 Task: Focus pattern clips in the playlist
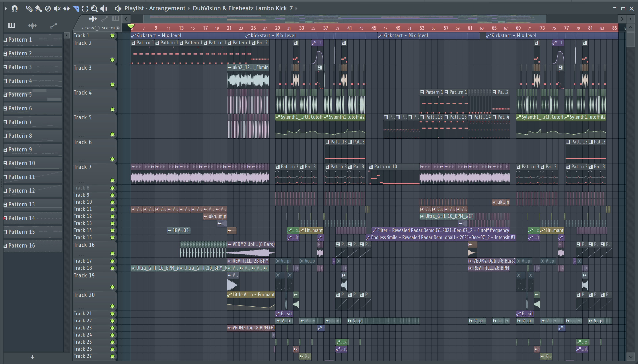click(115, 19)
